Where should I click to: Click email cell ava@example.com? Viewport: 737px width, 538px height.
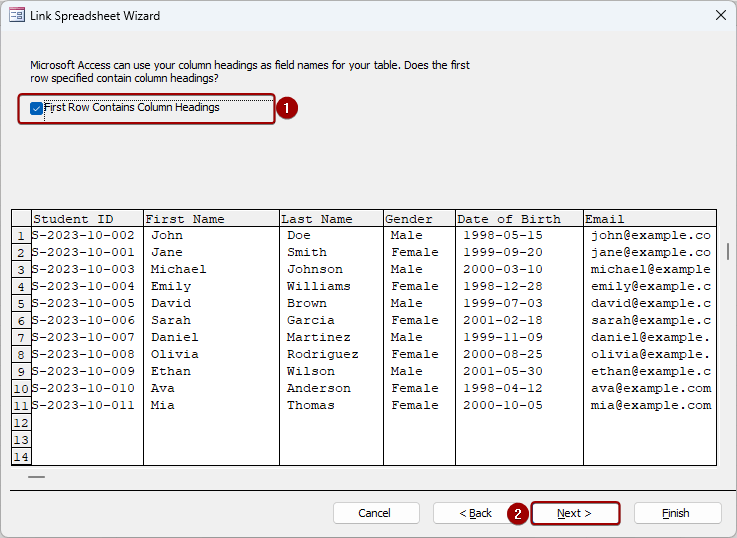point(651,389)
